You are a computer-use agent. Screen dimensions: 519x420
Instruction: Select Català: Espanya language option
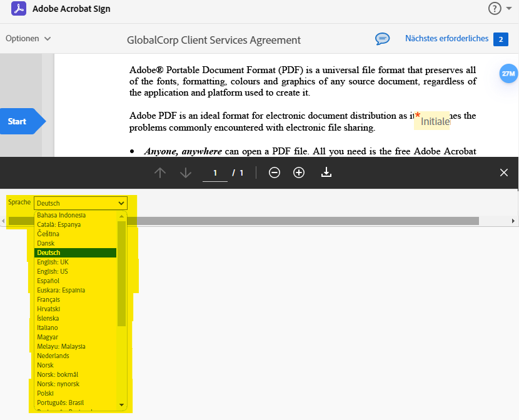[76, 224]
